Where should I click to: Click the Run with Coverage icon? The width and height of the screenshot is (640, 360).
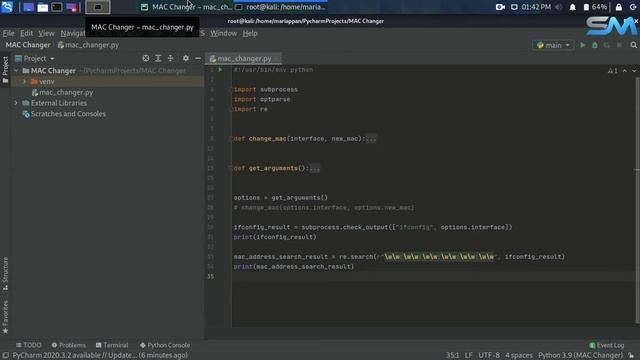tap(607, 45)
